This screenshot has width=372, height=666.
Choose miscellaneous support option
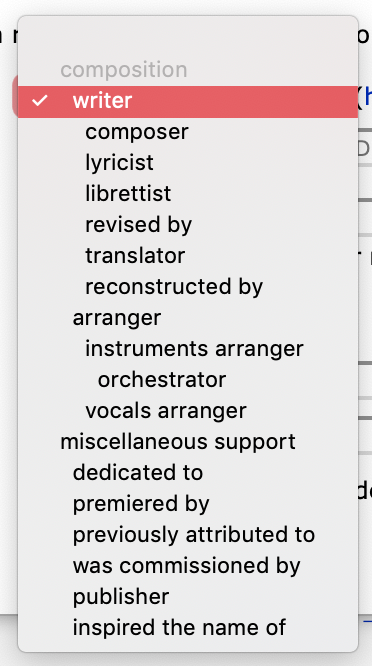[x=188, y=442]
